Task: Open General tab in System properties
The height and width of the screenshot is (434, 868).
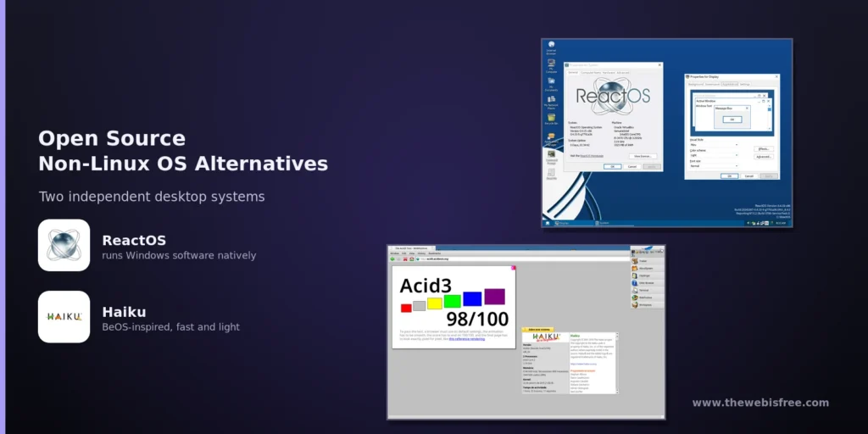Action: 573,73
